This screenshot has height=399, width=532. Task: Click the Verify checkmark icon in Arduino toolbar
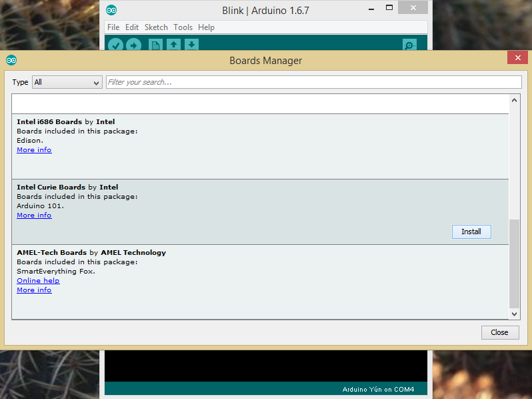coord(115,45)
